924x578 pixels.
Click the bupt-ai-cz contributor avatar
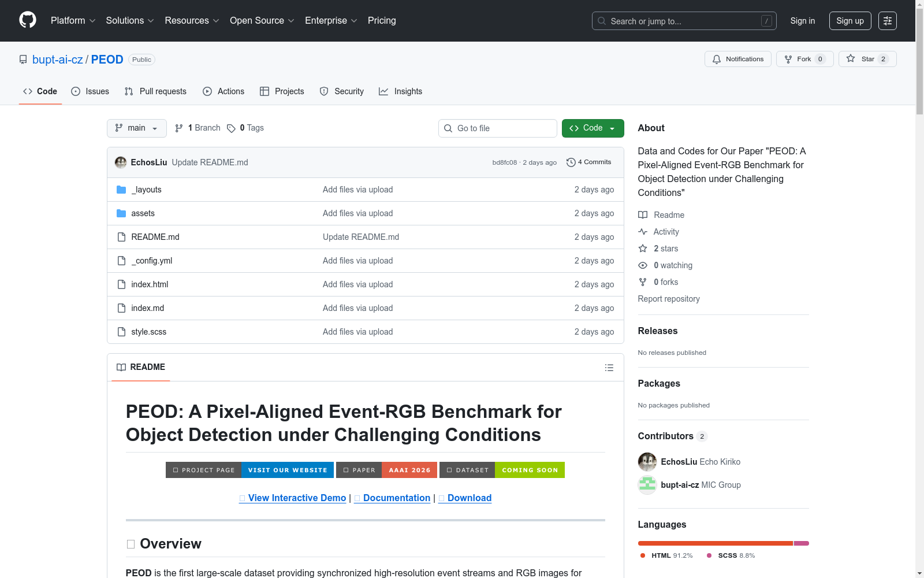coord(647,485)
